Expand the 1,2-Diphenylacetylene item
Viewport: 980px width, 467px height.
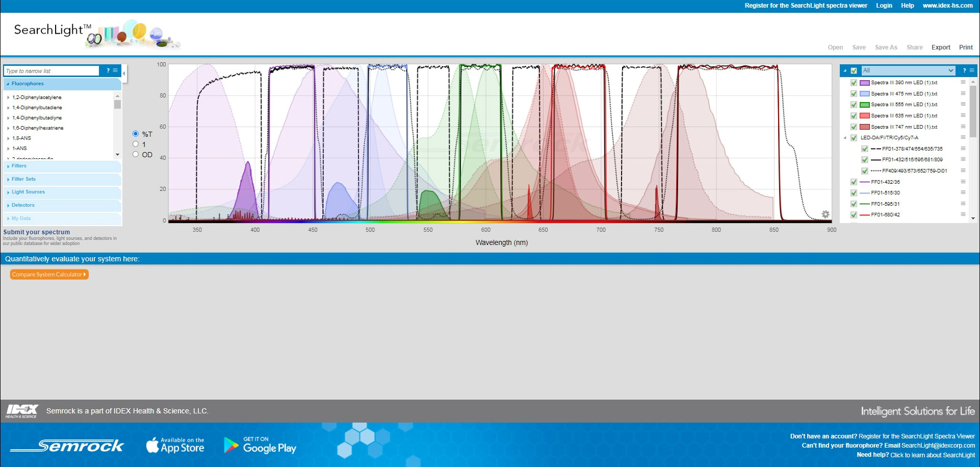[8, 97]
